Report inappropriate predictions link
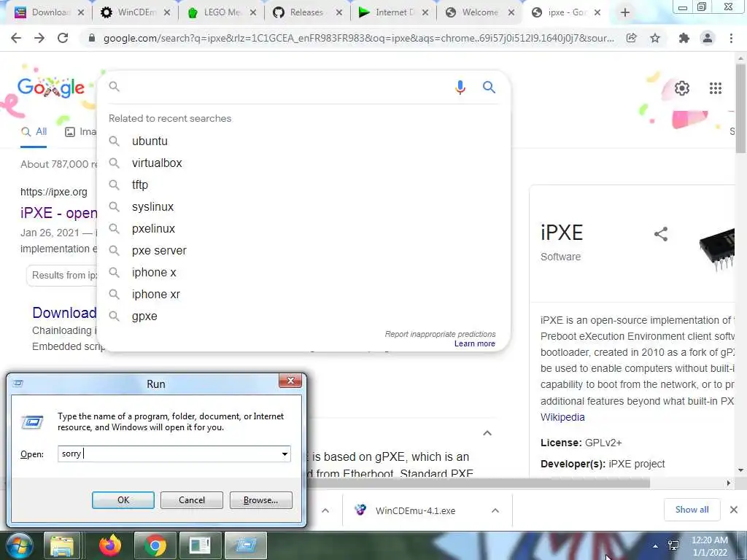Screen dimensions: 747x560 pyautogui.click(x=440, y=334)
